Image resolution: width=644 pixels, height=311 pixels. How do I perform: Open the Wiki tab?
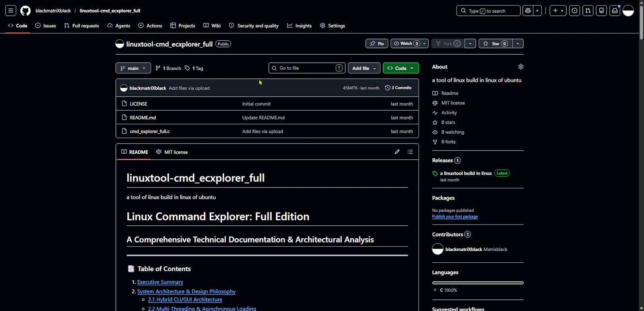coord(212,25)
